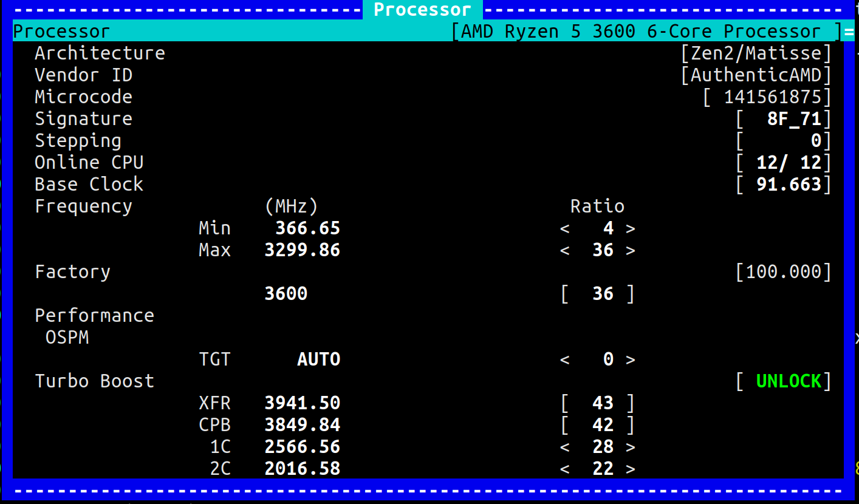Screen dimensions: 859x504
Task: Click the XFR label
Action: [x=214, y=404]
